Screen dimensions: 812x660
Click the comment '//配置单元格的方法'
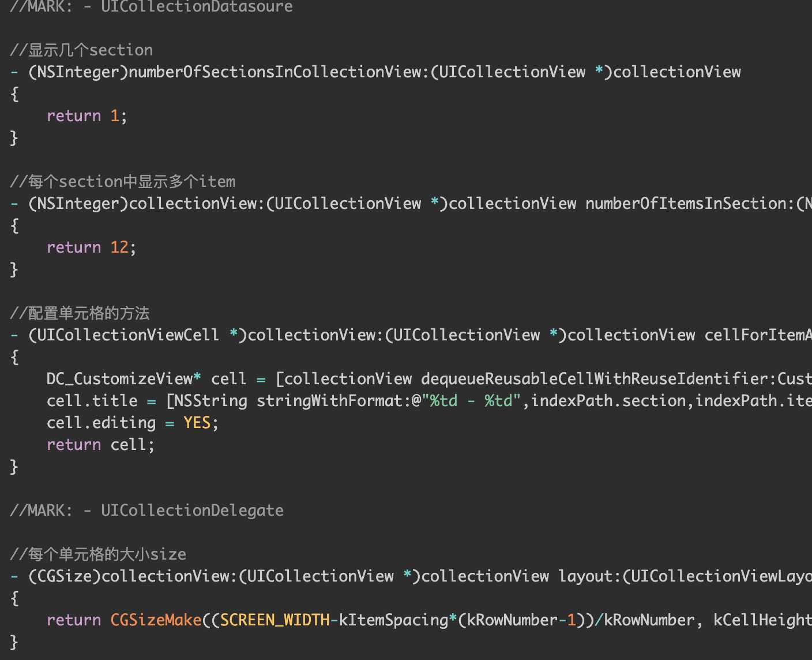80,313
